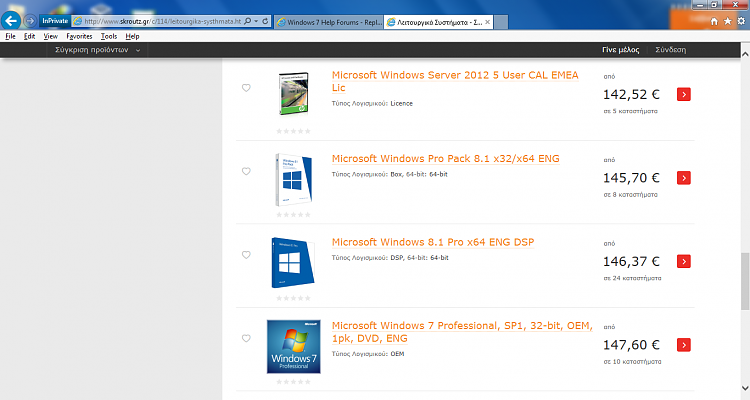Favorite Windows 8.1 Pro x64 DSP heart
The height and width of the screenshot is (400, 750).
tap(246, 255)
